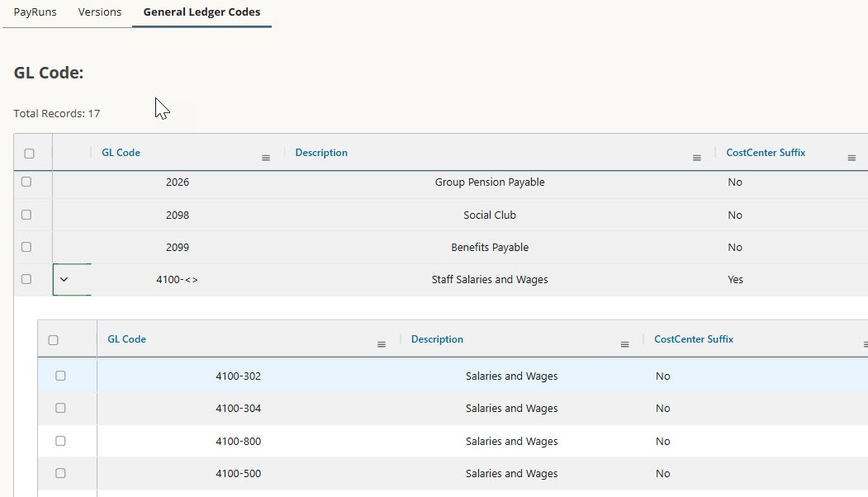868x497 pixels.
Task: Select the 2099 GL code cell
Action: pos(177,248)
